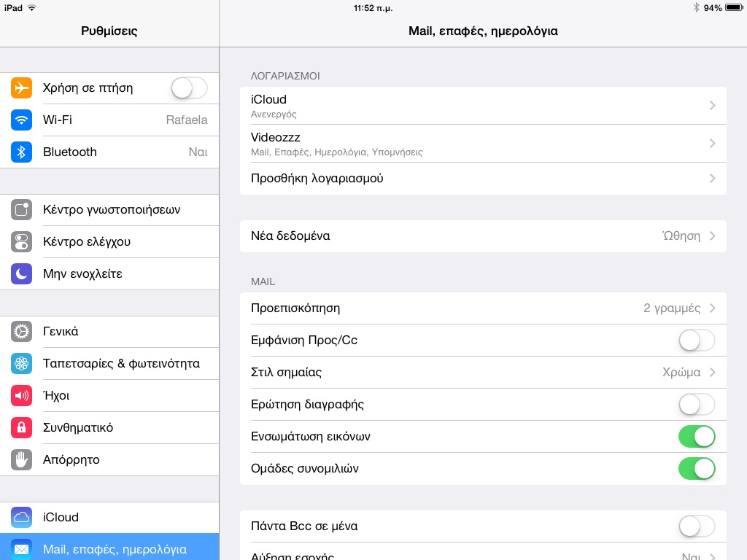Open Απόρρητο settings

(x=109, y=460)
